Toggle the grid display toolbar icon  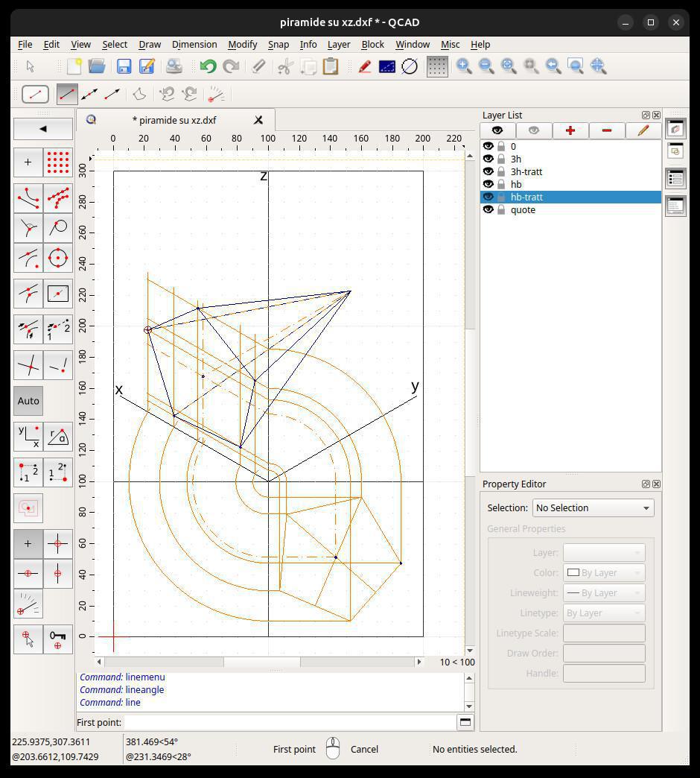[x=437, y=66]
